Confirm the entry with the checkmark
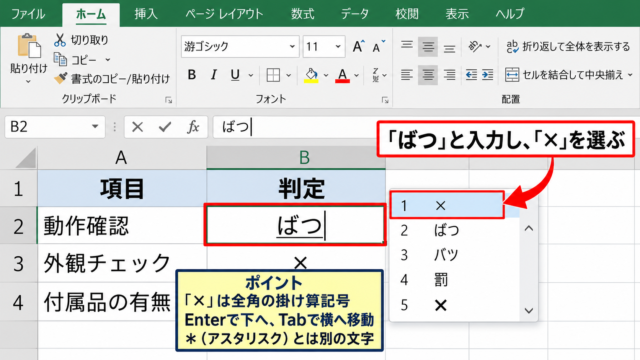Viewport: 640px width, 360px height. coord(165,127)
